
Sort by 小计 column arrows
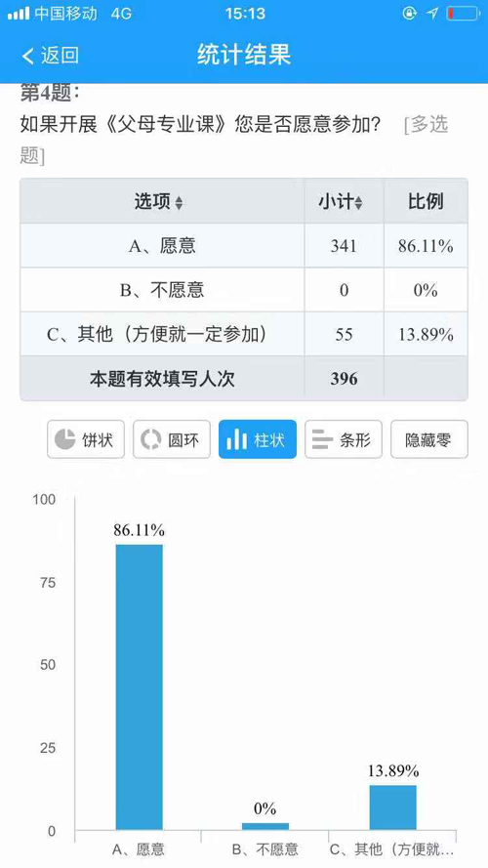[x=358, y=203]
